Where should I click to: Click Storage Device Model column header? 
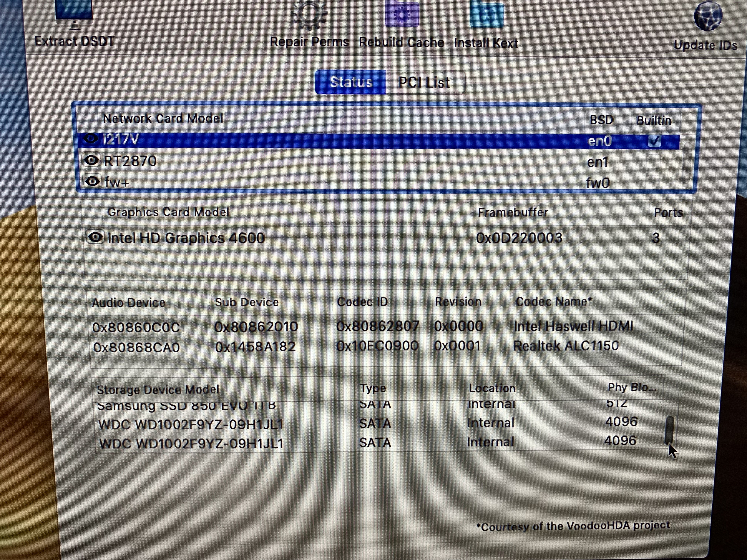pos(158,389)
